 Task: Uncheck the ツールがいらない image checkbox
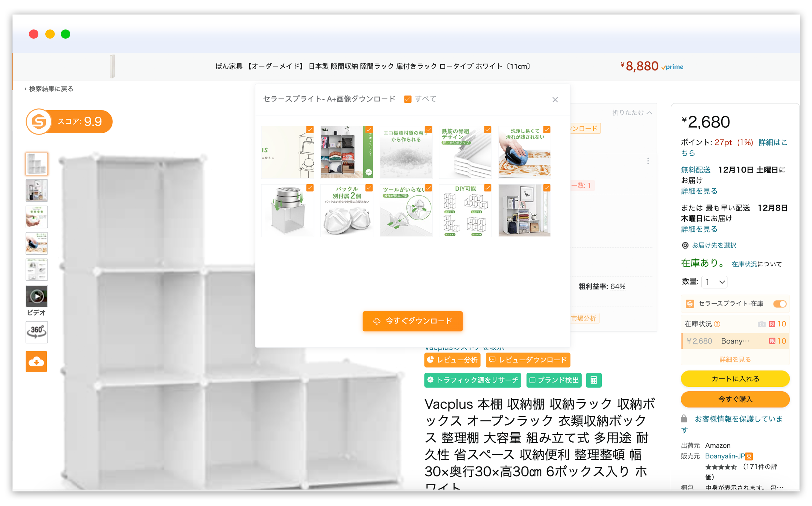[428, 188]
